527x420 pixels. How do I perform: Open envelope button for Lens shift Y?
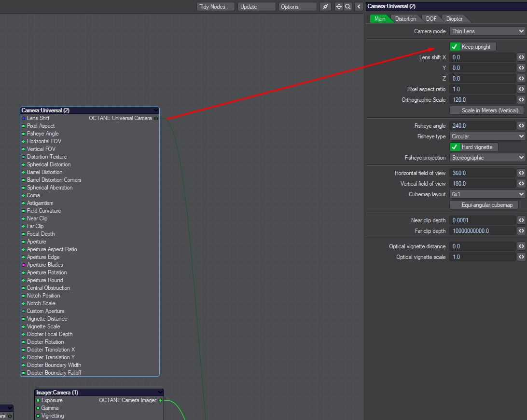point(521,68)
